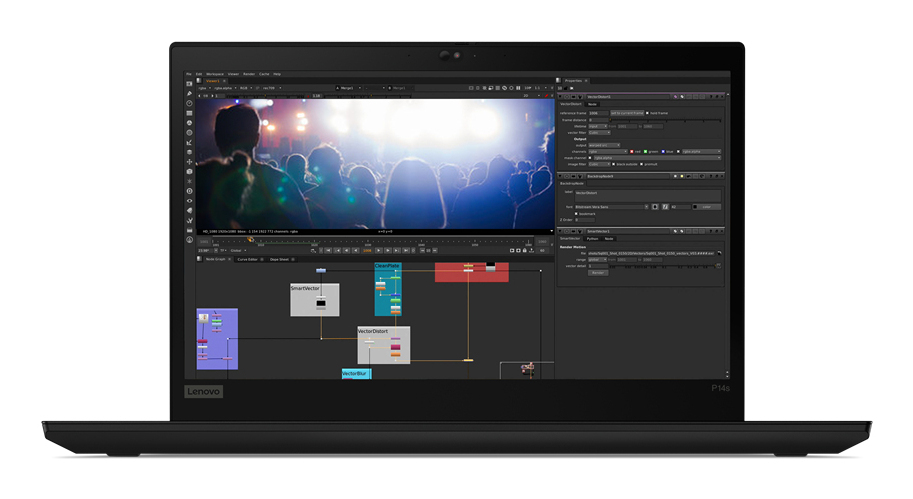Screen dimensions: 913x499
Task: Toggle the bookmark checkbox
Action: tap(576, 214)
